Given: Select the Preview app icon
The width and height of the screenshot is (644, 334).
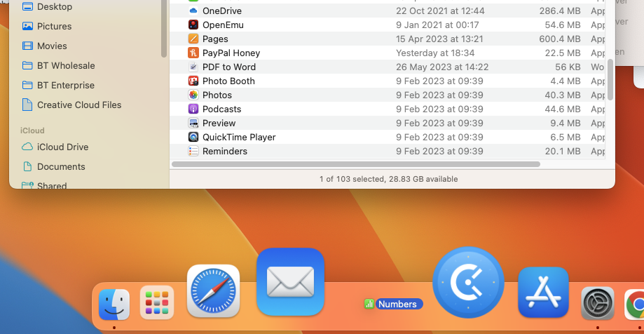Looking at the screenshot, I should coord(193,123).
